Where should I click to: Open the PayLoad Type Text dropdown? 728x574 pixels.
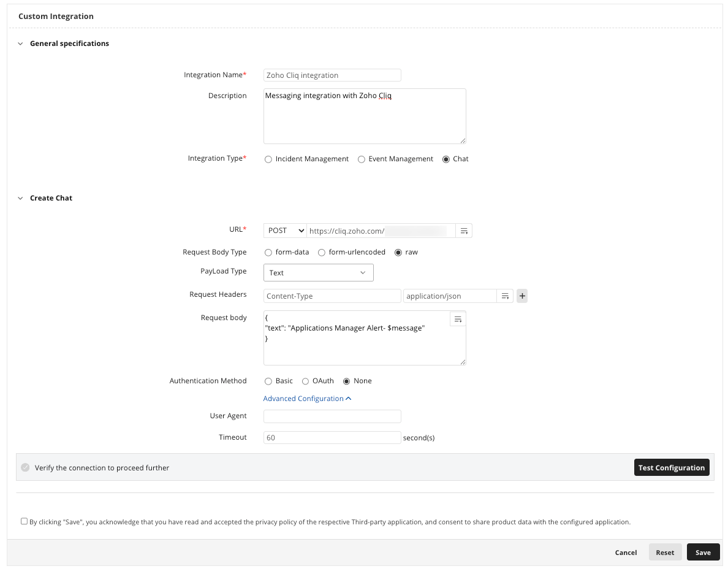[x=319, y=273]
